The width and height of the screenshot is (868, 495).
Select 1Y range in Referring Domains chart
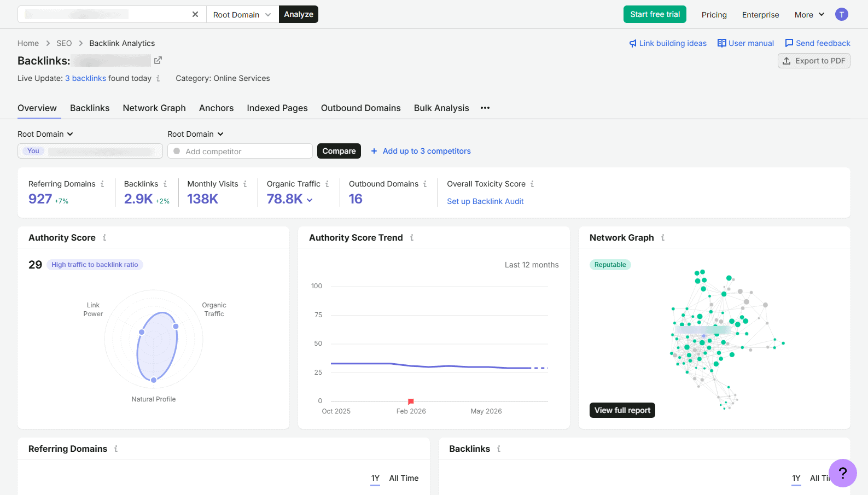(x=375, y=478)
